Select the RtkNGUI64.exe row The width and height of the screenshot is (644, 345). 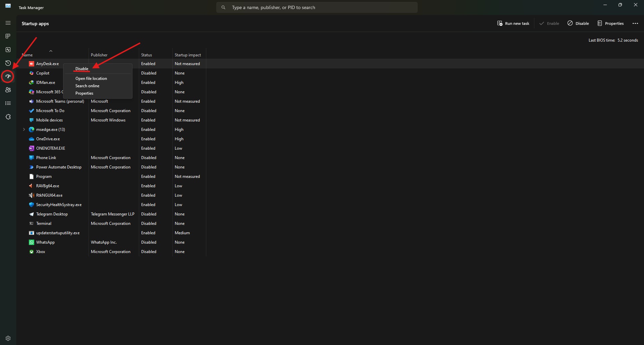pos(330,195)
